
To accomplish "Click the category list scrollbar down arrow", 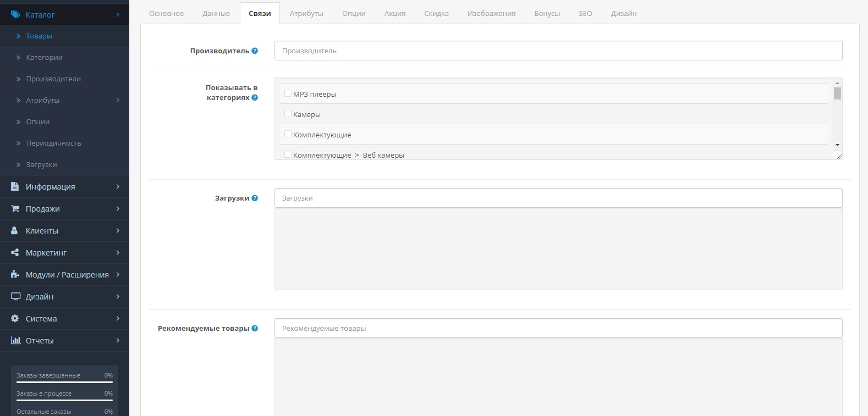I will click(x=837, y=145).
